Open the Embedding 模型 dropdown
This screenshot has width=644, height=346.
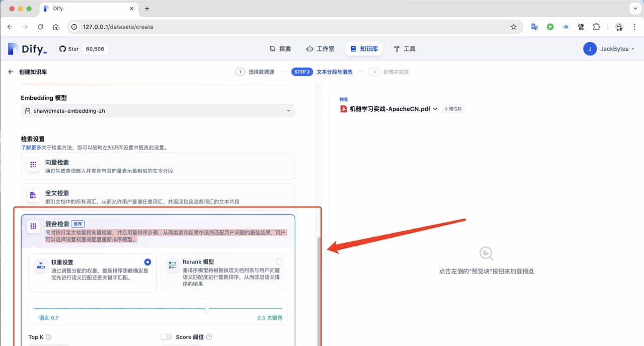point(158,110)
